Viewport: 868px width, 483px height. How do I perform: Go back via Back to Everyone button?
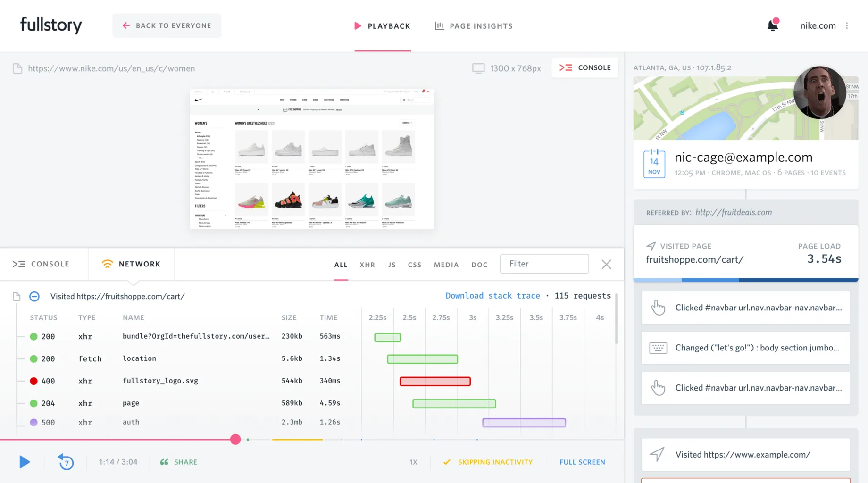point(167,25)
